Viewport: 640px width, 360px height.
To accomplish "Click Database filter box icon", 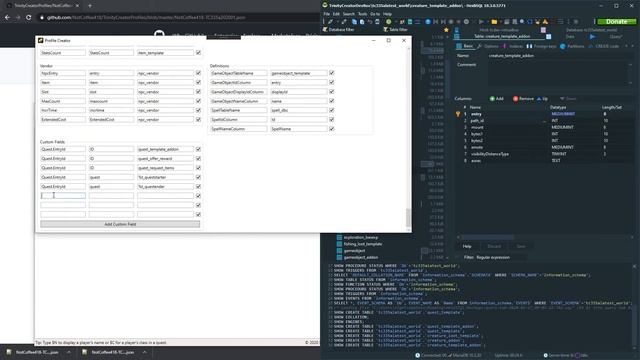I will click(325, 29).
